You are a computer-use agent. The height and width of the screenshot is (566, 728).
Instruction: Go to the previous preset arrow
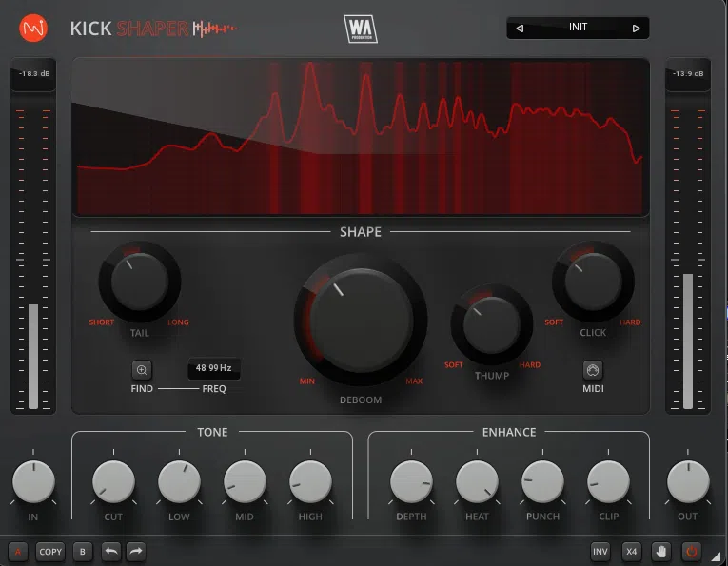pos(520,29)
